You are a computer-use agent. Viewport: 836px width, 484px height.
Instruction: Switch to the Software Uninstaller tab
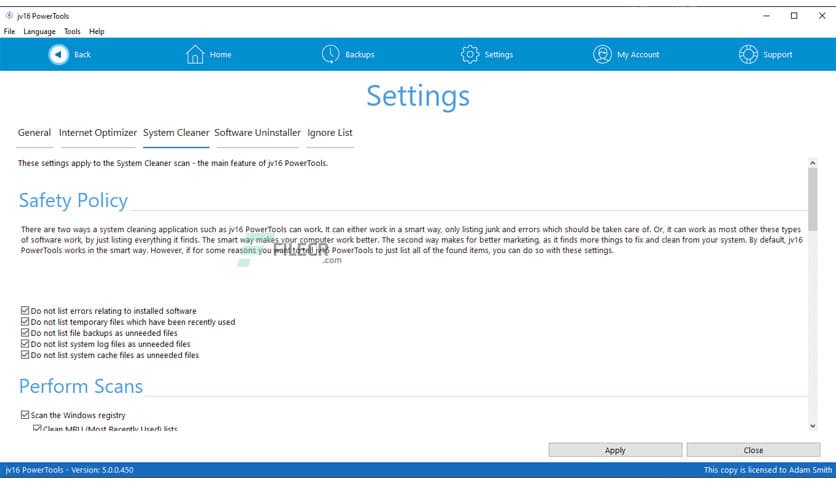(x=258, y=133)
